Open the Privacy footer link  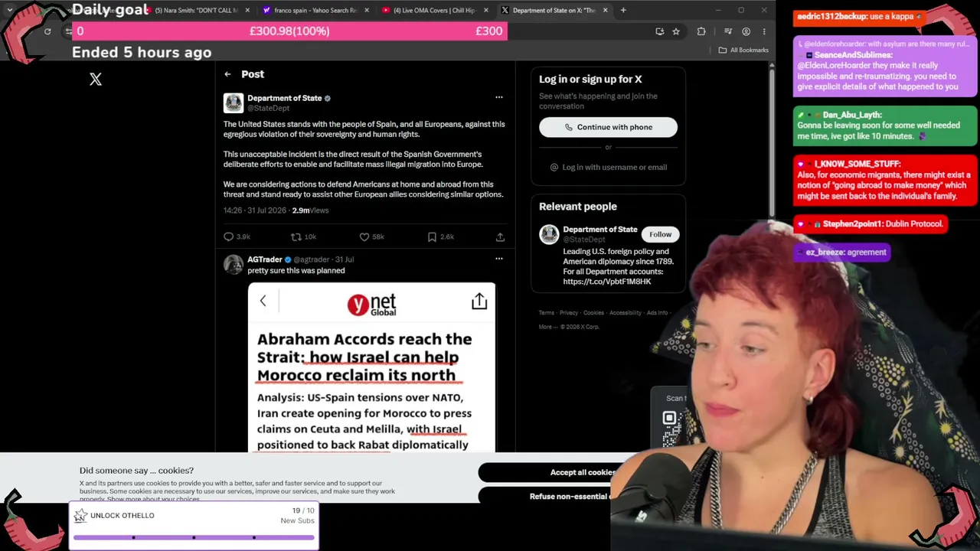[568, 313]
